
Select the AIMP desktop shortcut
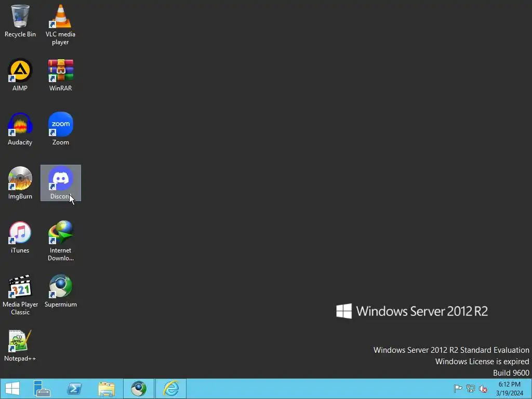[20, 75]
